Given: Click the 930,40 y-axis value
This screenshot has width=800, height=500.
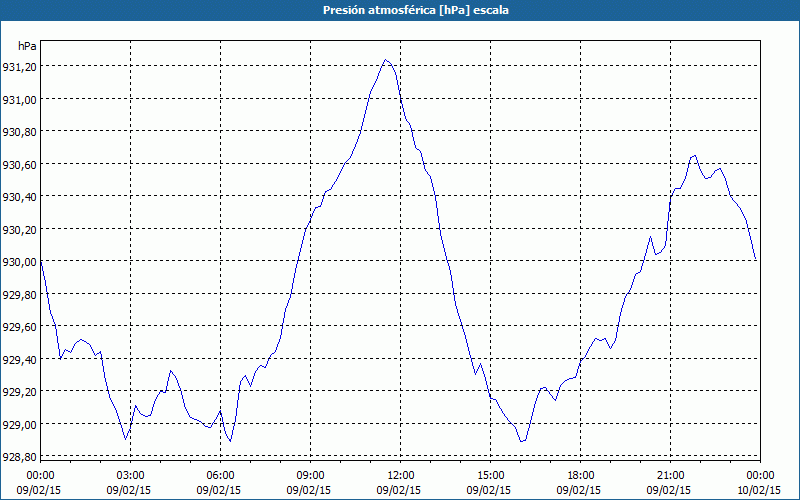Looking at the screenshot, I should (19, 196).
